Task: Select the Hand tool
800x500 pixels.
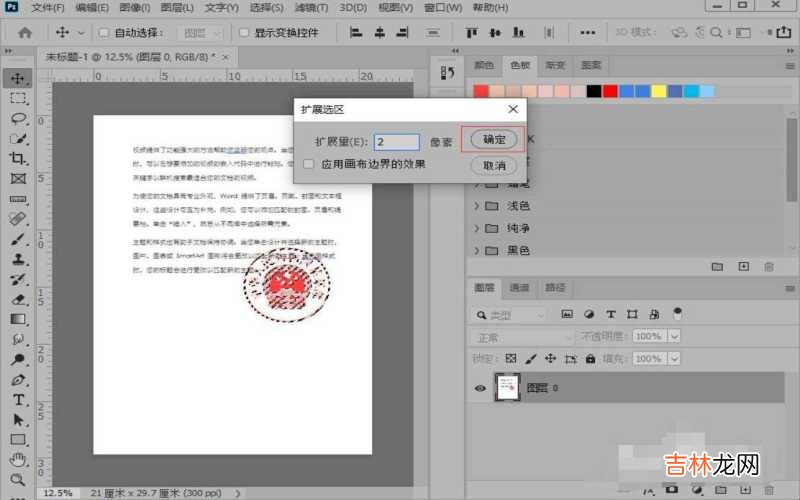Action: coord(18,459)
